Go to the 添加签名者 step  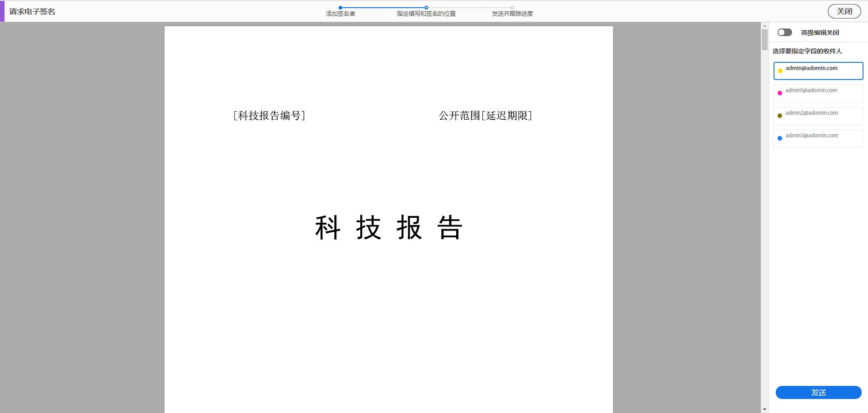click(x=340, y=11)
